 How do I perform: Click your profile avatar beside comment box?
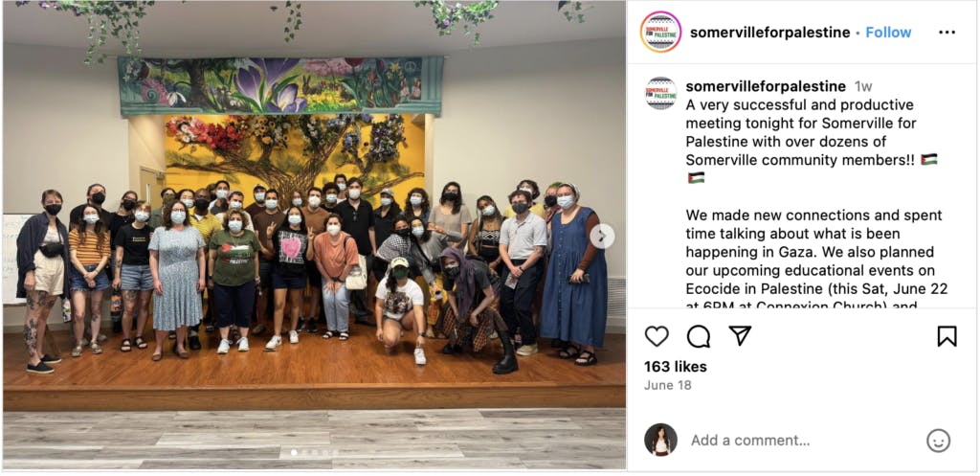point(660,440)
